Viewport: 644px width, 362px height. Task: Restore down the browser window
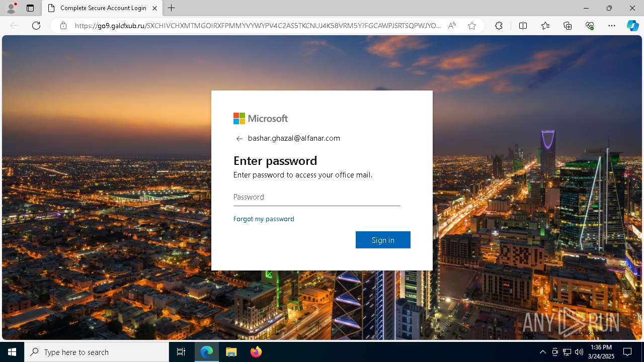coord(609,8)
